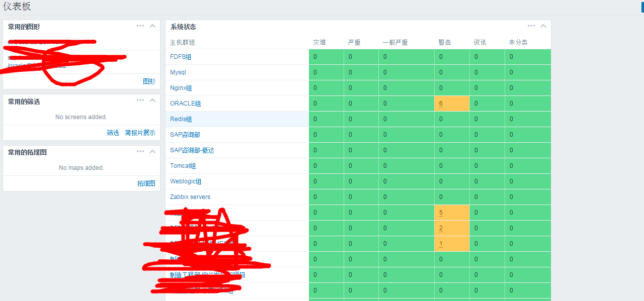
Task: Click Tomcat组 资讯 count cell
Action: point(487,166)
